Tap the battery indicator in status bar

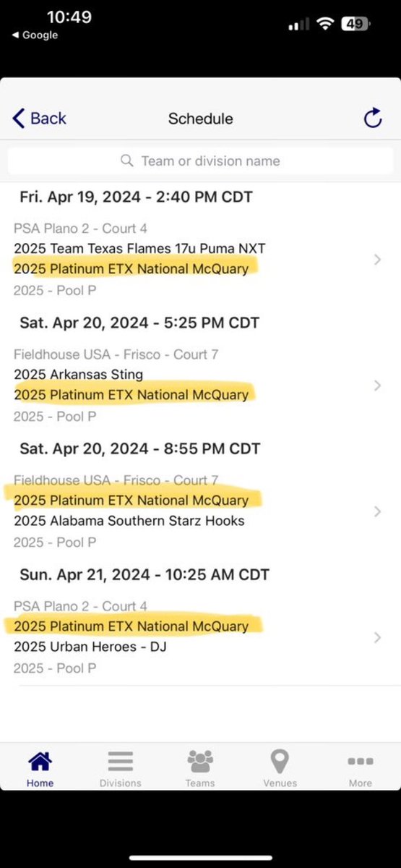click(x=355, y=24)
